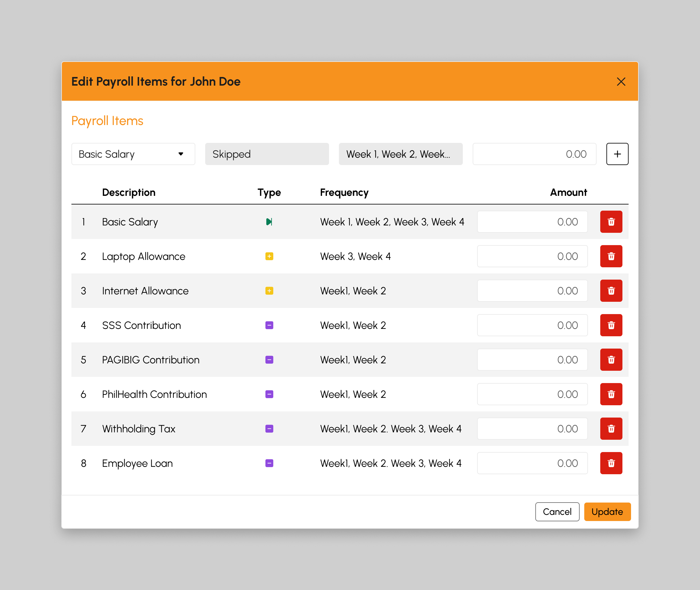Click the purple minus icon for PhilHealth Contribution
Viewport: 700px width, 590px height.
tap(269, 394)
